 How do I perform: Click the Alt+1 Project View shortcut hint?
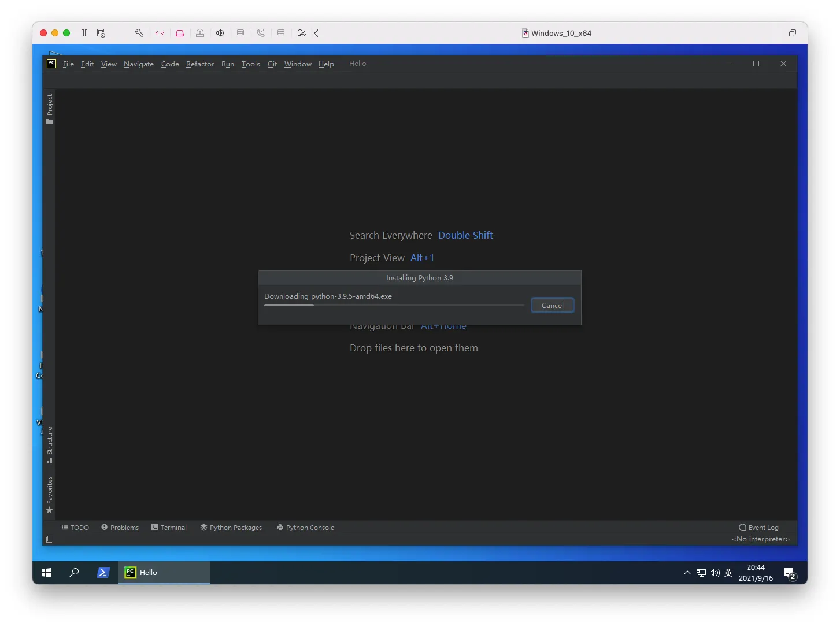(422, 258)
